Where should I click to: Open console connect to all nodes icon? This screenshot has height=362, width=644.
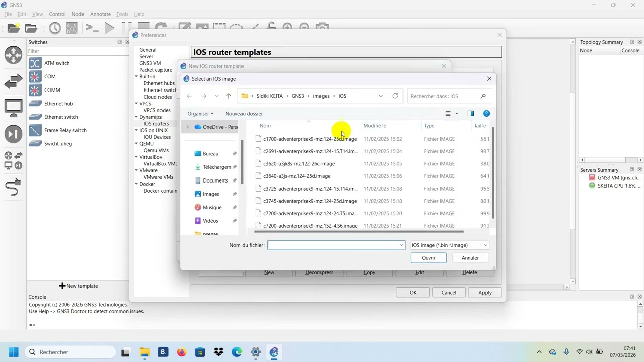[x=92, y=28]
